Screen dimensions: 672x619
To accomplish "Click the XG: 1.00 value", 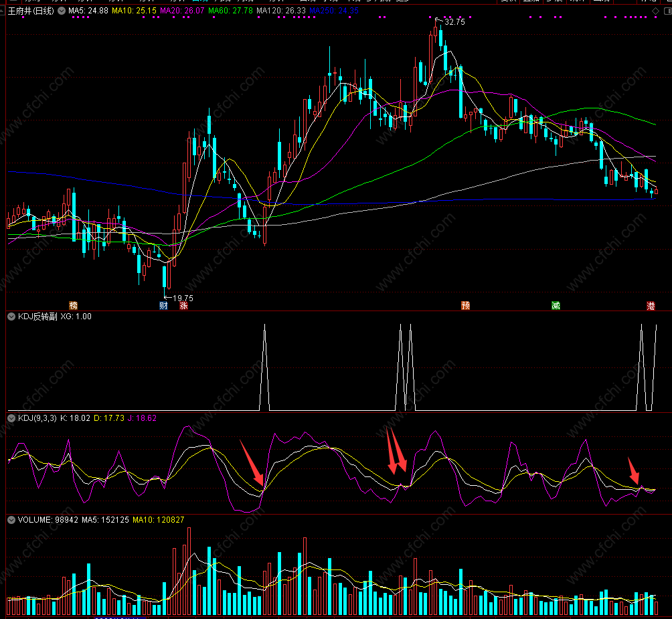I will [76, 317].
